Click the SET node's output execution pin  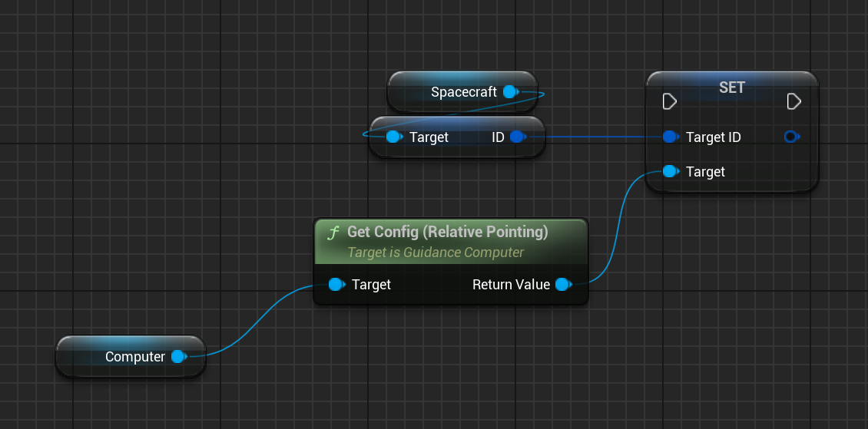(x=794, y=101)
